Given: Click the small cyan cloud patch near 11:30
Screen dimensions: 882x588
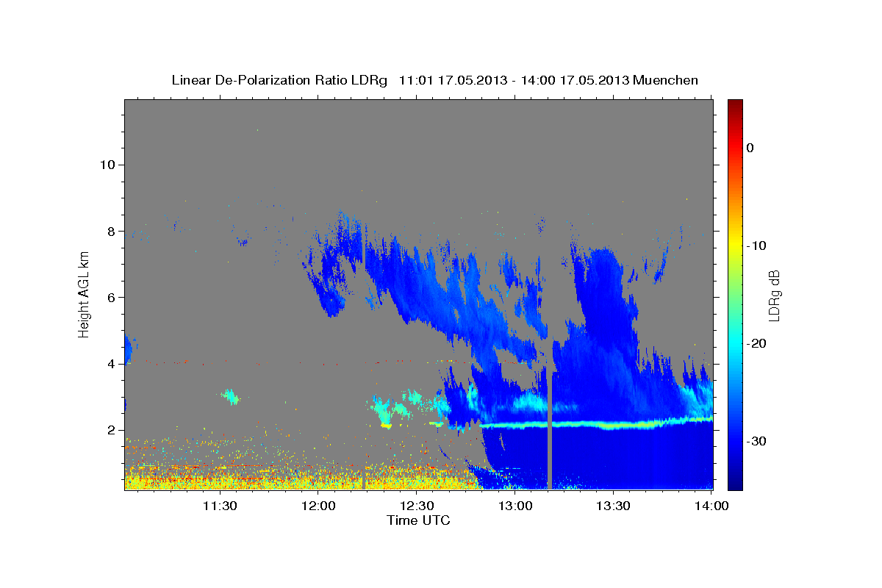Looking at the screenshot, I should click(x=231, y=398).
